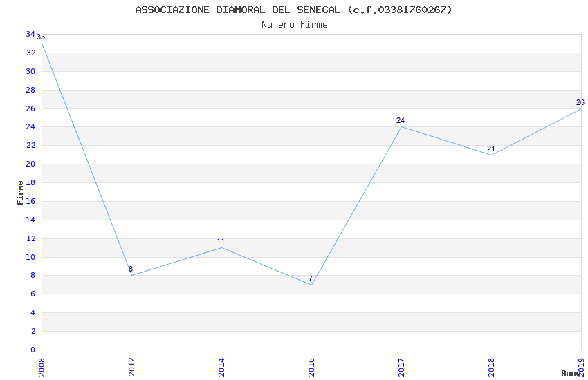The width and height of the screenshot is (588, 380).
Task: Click y-axis tick value 18
Action: tap(30, 182)
